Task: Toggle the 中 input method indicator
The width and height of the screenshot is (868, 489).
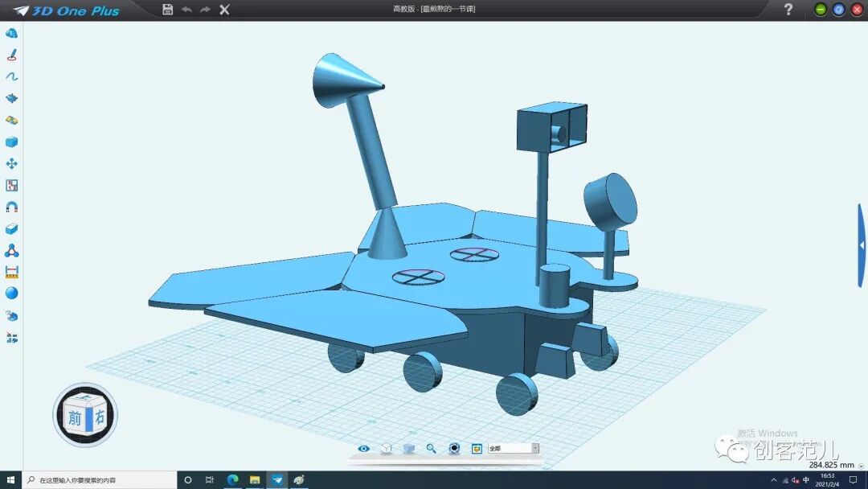Action: tap(806, 480)
